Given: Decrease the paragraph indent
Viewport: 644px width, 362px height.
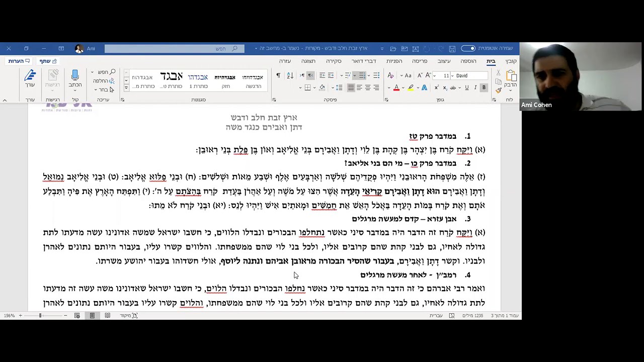Looking at the screenshot, I should click(x=331, y=75).
